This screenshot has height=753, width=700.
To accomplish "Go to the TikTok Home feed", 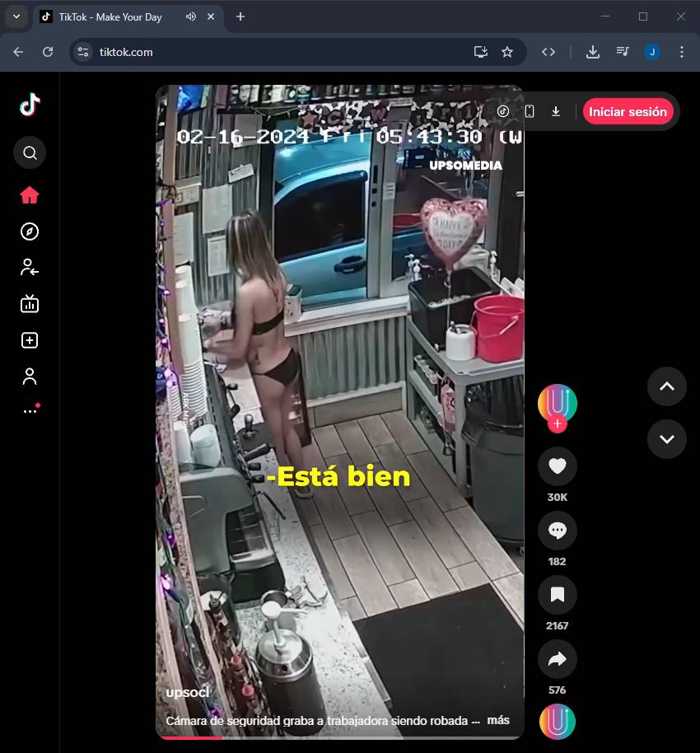I will click(30, 195).
